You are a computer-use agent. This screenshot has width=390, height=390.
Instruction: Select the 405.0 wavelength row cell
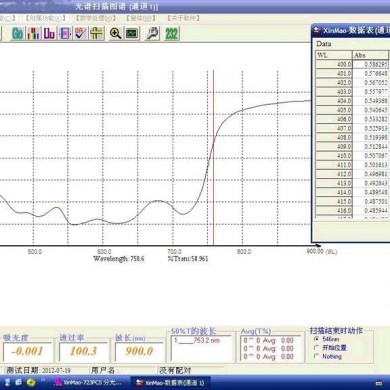point(334,110)
